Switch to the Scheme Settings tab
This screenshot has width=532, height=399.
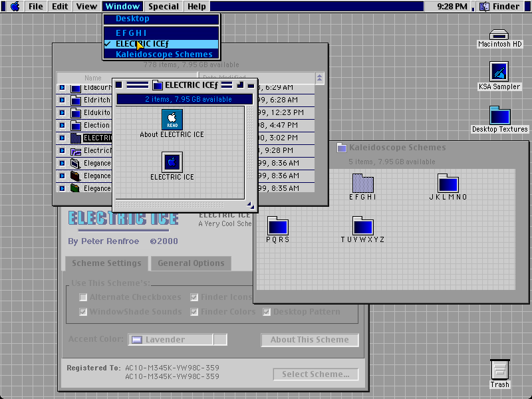[106, 263]
